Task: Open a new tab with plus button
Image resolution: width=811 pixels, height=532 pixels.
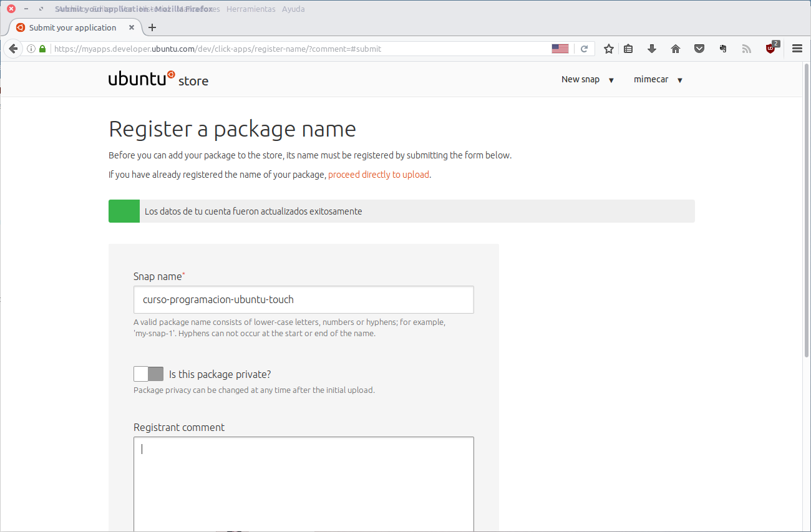Action: (x=152, y=27)
